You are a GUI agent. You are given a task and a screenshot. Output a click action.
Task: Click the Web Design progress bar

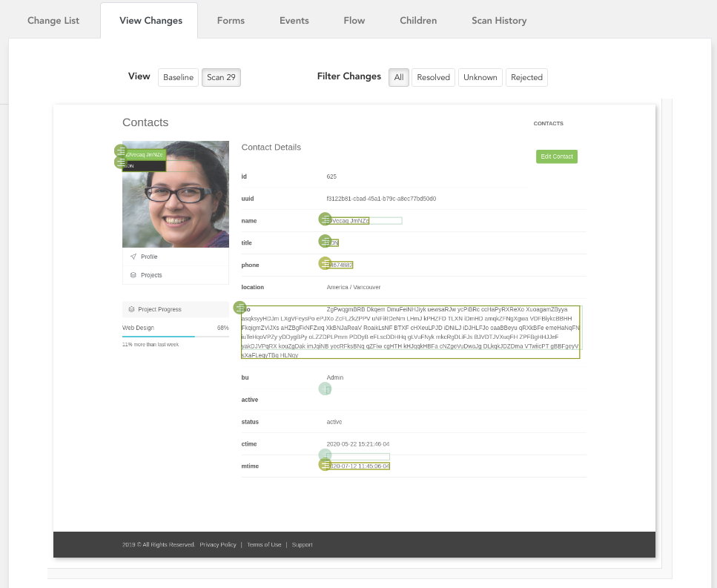[x=176, y=337]
